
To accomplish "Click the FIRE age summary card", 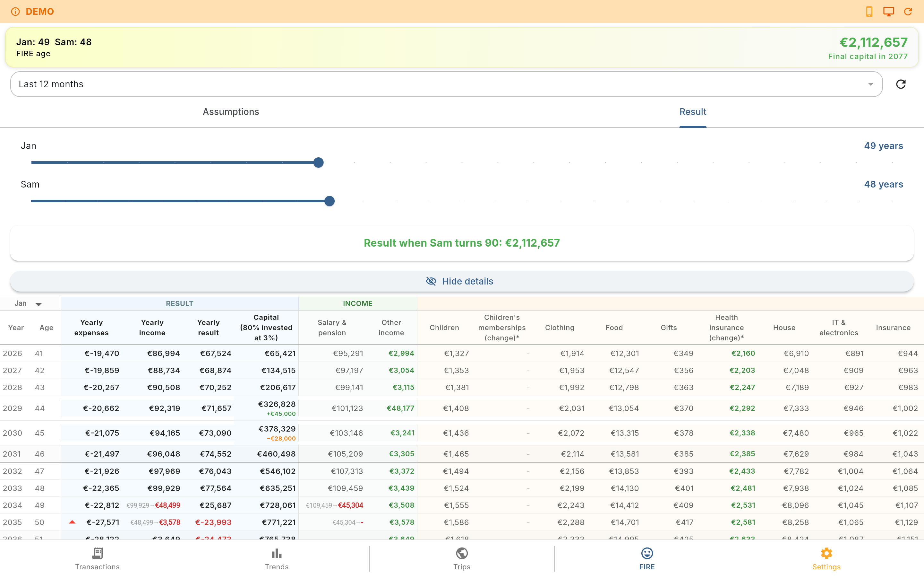I will click(462, 48).
